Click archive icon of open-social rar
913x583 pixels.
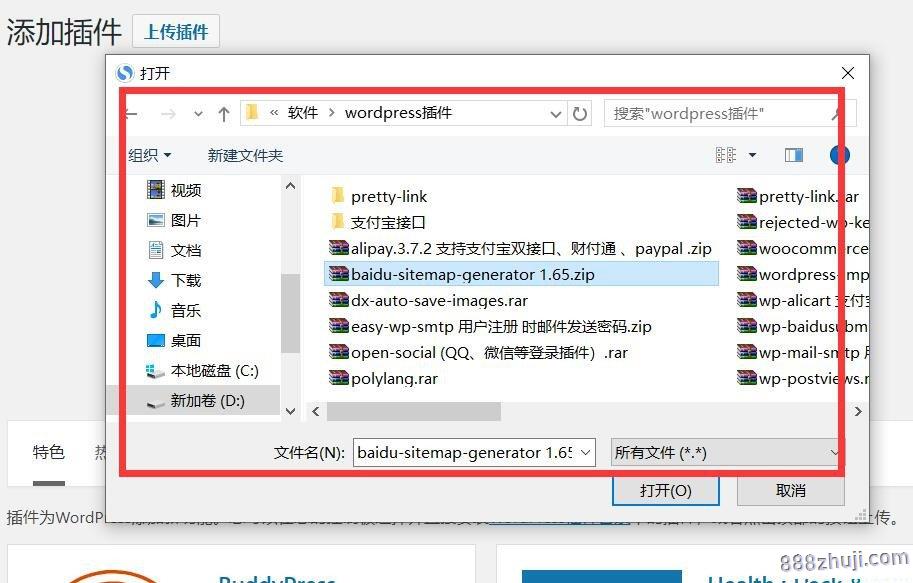[338, 351]
